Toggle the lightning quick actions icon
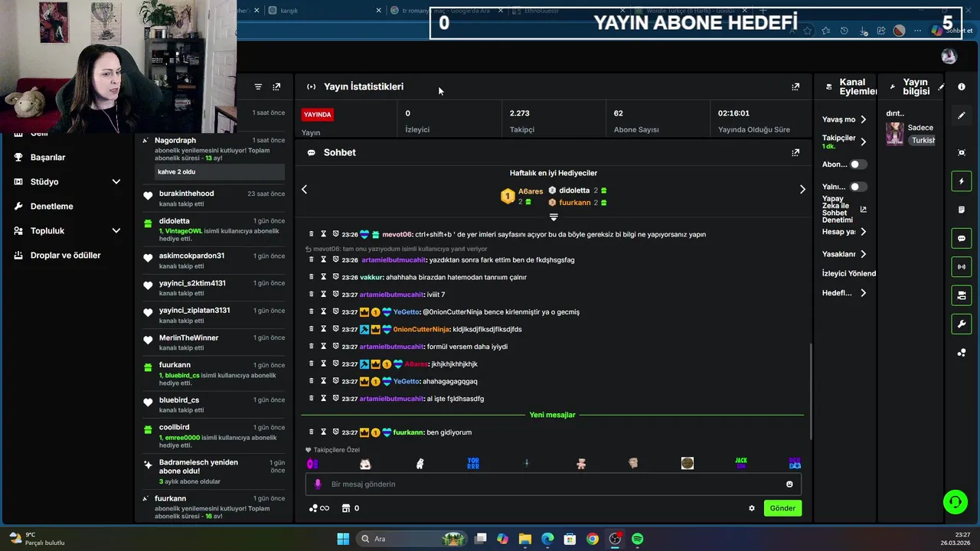 pyautogui.click(x=962, y=181)
